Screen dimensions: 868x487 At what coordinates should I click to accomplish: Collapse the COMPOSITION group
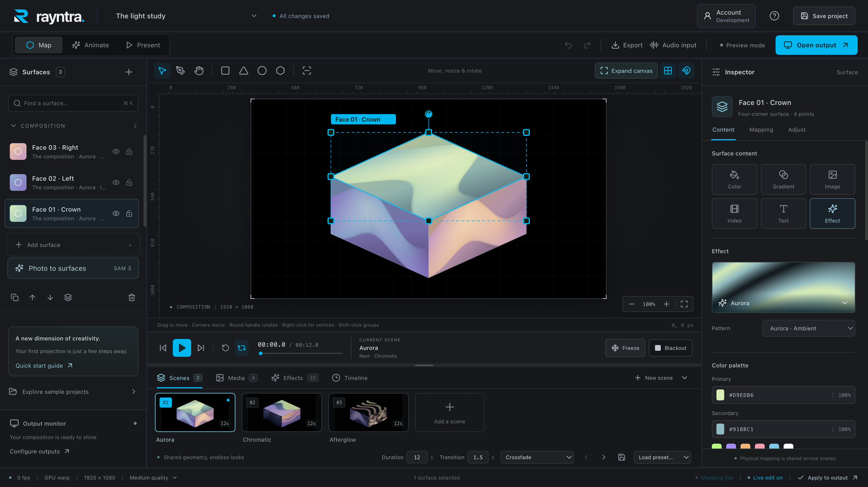[x=13, y=126]
